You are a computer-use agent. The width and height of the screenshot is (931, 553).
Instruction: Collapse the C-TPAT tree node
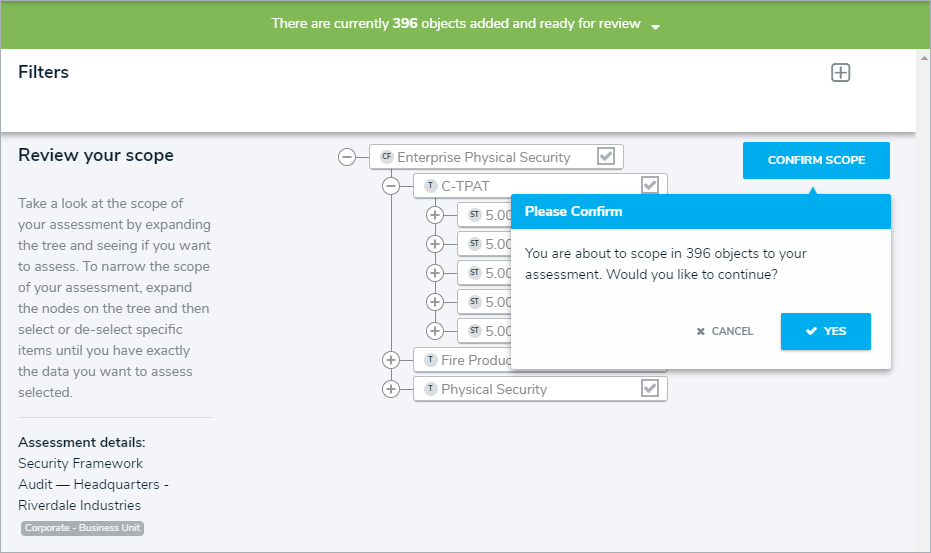pos(391,186)
